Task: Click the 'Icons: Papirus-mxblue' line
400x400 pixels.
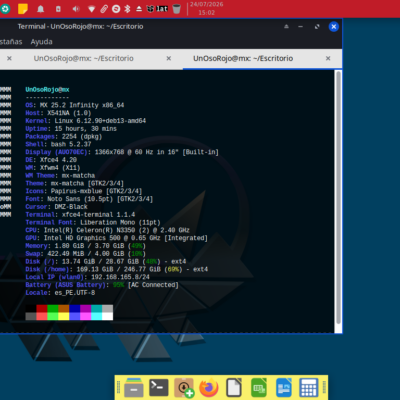Action: (84, 191)
